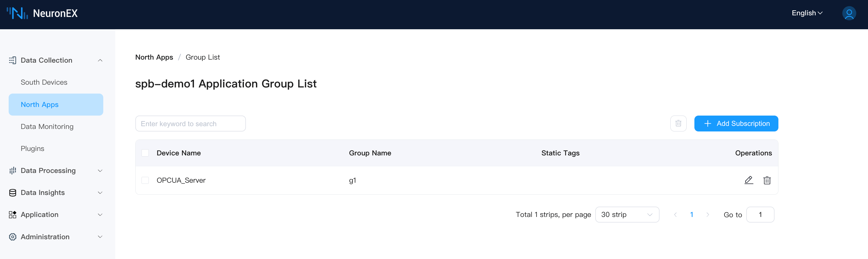Open South Devices in the sidebar
Screen dimensions: 868x259
pyautogui.click(x=44, y=82)
